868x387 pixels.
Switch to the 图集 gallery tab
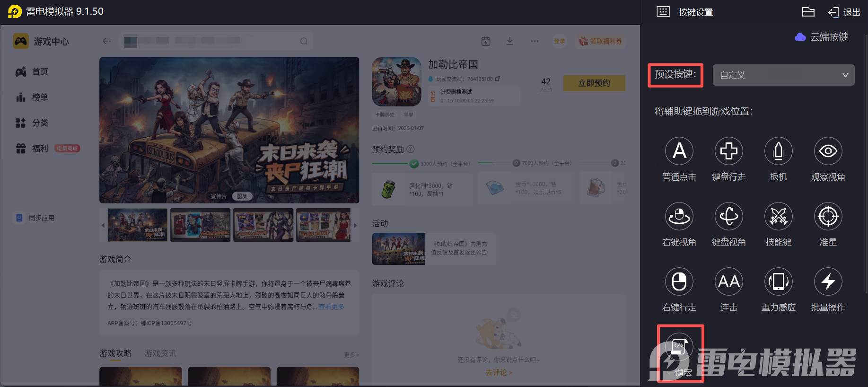pos(242,196)
